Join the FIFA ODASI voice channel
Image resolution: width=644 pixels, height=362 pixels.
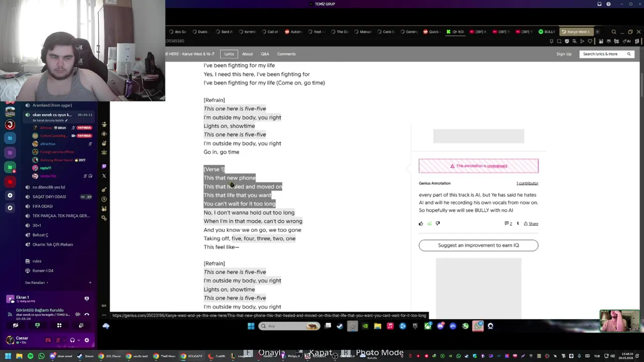click(42, 207)
